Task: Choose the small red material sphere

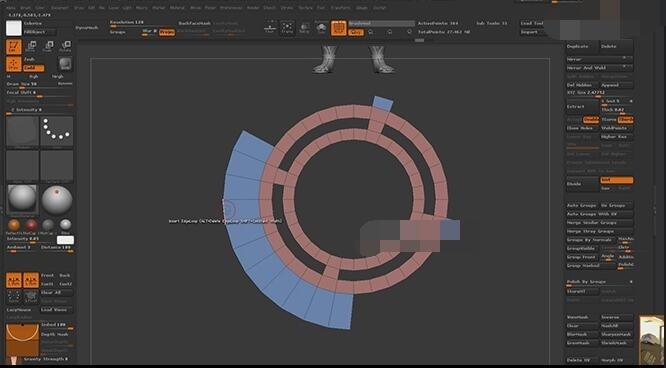Action: (31, 225)
